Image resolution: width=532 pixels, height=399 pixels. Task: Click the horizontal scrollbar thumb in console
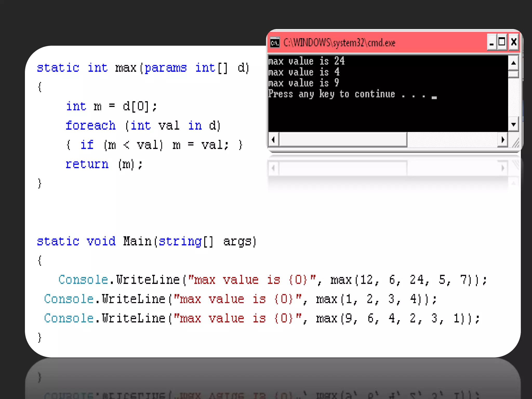click(343, 140)
